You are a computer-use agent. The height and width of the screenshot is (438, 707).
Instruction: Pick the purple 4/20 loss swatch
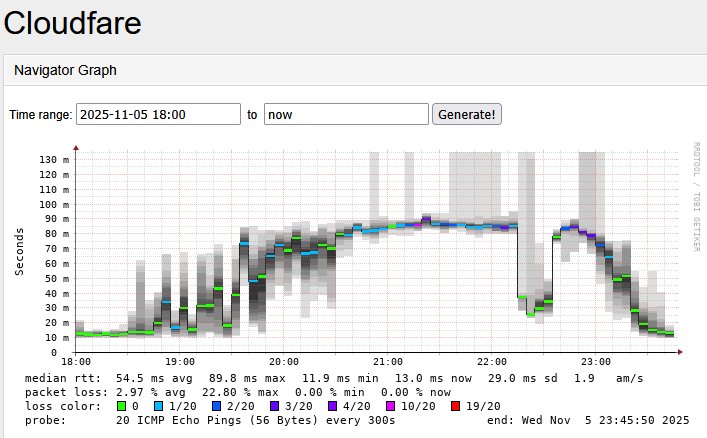(334, 406)
